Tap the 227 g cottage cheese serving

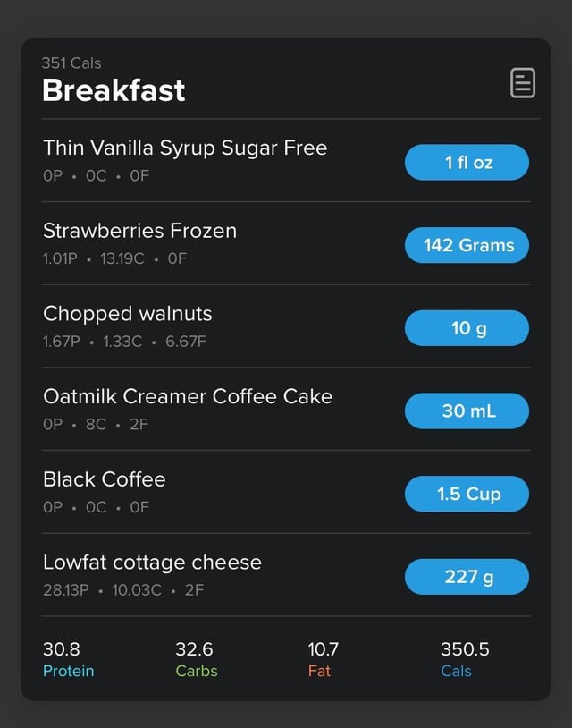(x=467, y=577)
